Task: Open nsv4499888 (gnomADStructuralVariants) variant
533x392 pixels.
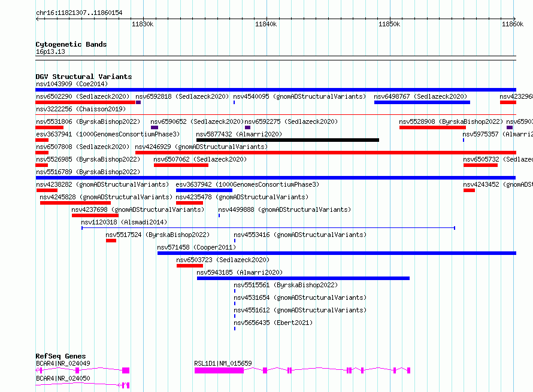Action: tap(284, 209)
